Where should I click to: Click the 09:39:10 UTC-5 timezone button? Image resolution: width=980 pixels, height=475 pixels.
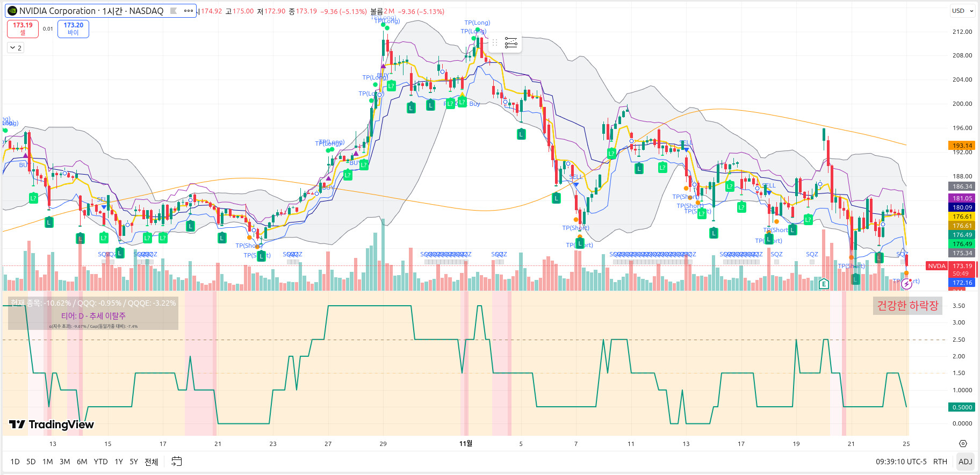tap(901, 462)
